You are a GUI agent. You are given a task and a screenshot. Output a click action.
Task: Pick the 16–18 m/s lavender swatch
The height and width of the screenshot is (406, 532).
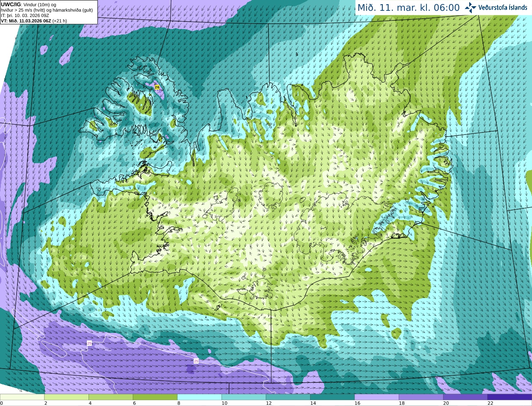pos(377,397)
